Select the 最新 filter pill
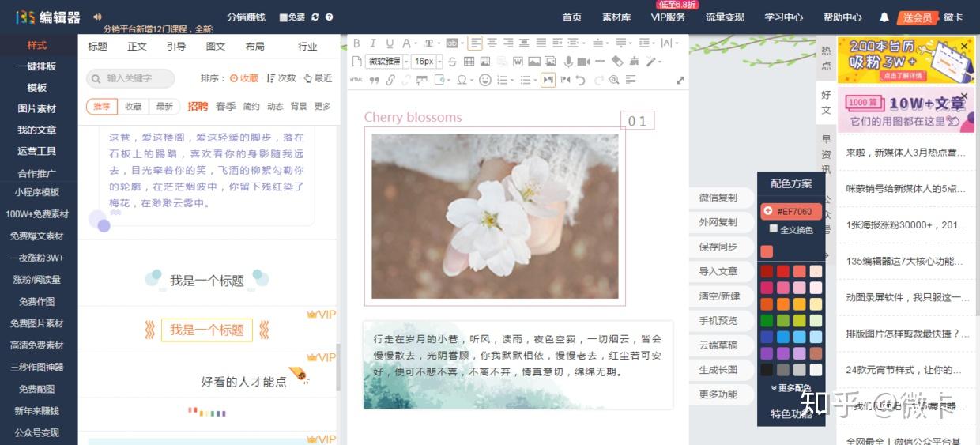Screen dimensions: 980x445 click(x=164, y=106)
